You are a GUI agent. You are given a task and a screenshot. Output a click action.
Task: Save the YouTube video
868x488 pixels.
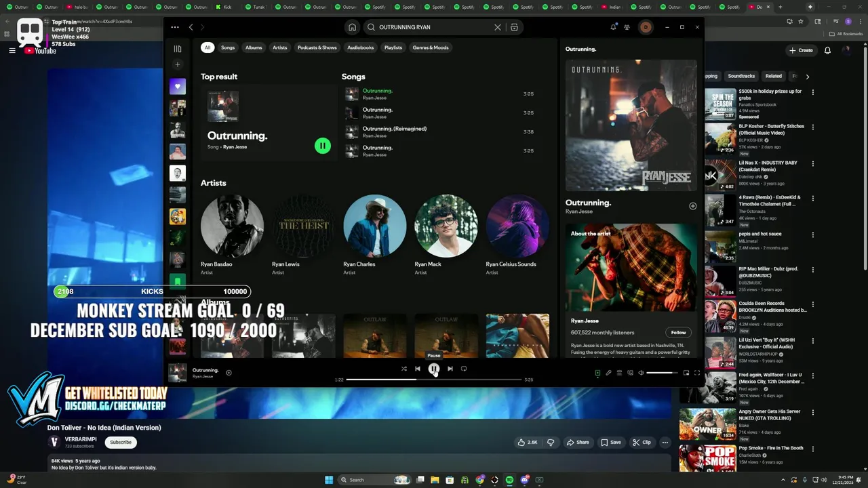coord(610,442)
